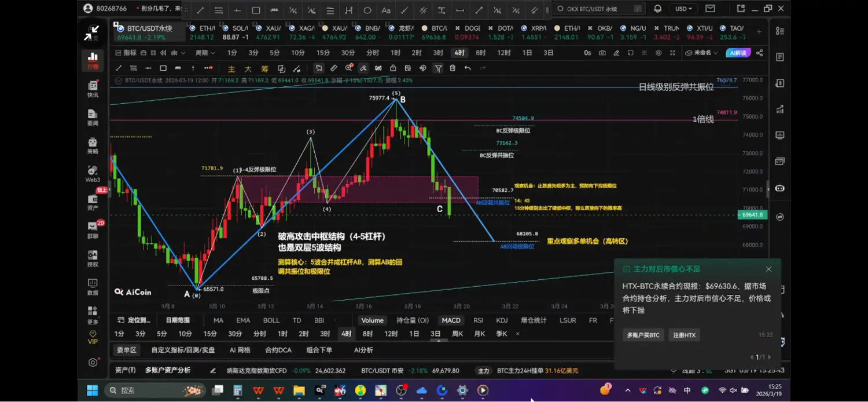The width and height of the screenshot is (868, 402).
Task: Open the 定位到 locate option
Action: click(x=135, y=320)
